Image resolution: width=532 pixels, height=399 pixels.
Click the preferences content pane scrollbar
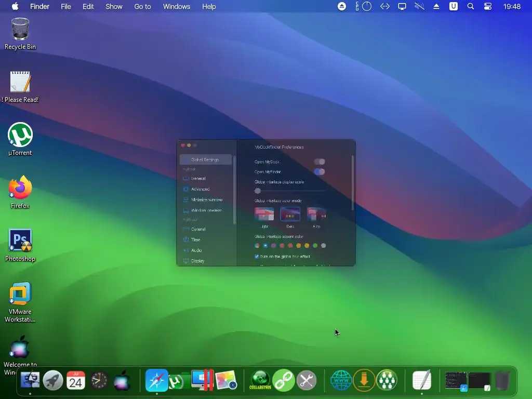(353, 183)
